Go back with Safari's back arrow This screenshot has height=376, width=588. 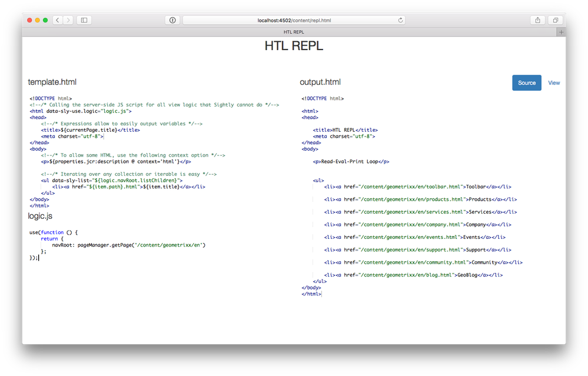point(58,20)
